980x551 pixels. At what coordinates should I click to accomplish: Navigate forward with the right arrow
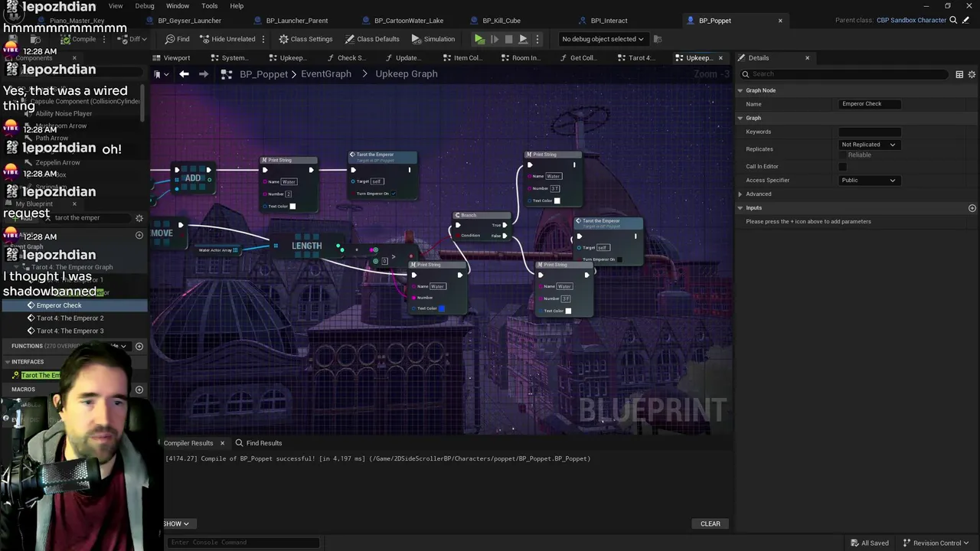tap(204, 74)
